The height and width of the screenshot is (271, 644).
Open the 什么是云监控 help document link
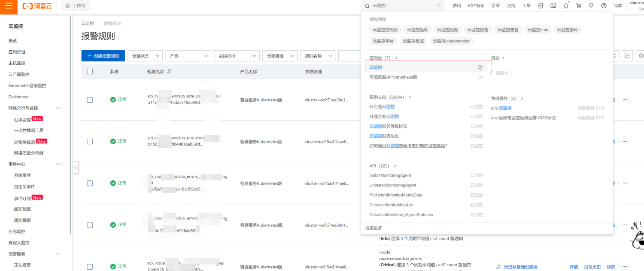[x=382, y=107]
